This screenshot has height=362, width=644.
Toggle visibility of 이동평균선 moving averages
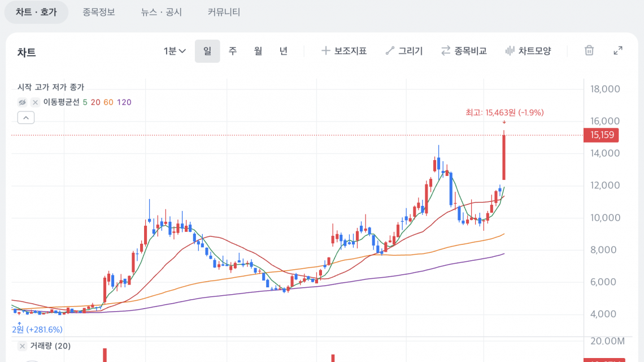pyautogui.click(x=23, y=102)
